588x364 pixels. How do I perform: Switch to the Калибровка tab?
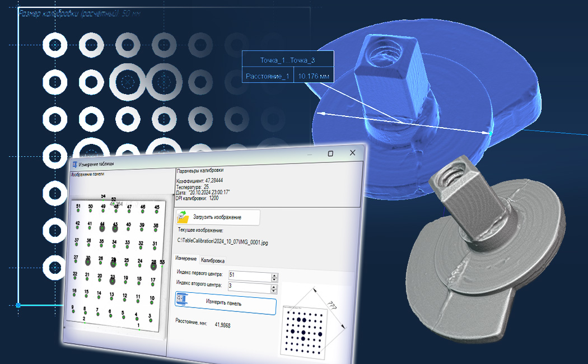click(213, 260)
